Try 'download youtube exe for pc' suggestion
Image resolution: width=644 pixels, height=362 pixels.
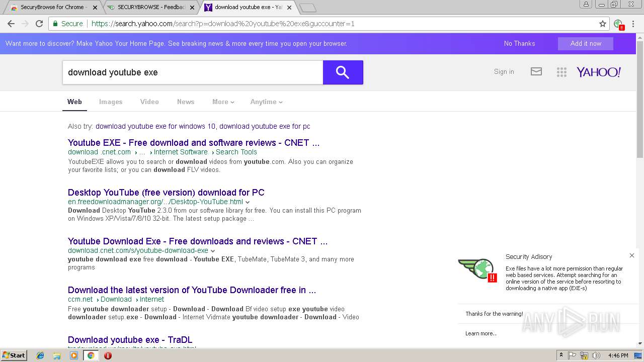[x=265, y=126]
